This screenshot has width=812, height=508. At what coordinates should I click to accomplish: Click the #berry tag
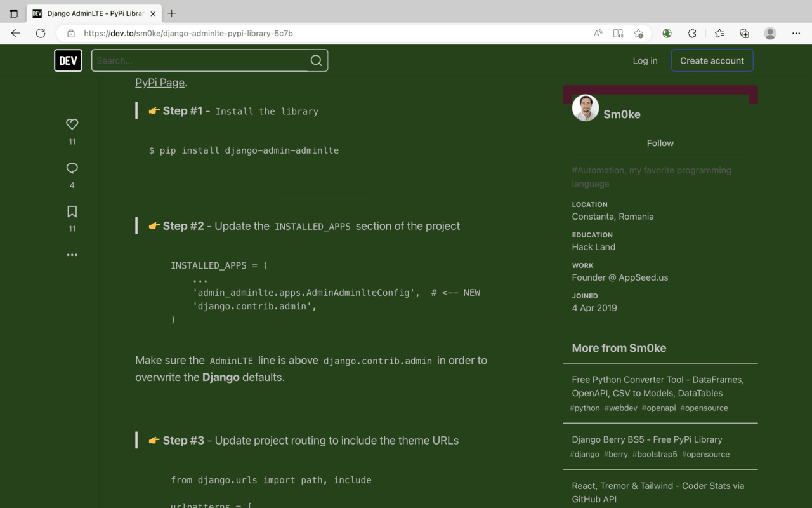615,454
